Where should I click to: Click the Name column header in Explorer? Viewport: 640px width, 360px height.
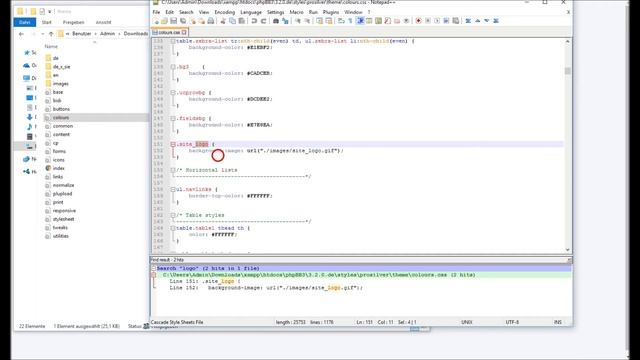(x=51, y=47)
